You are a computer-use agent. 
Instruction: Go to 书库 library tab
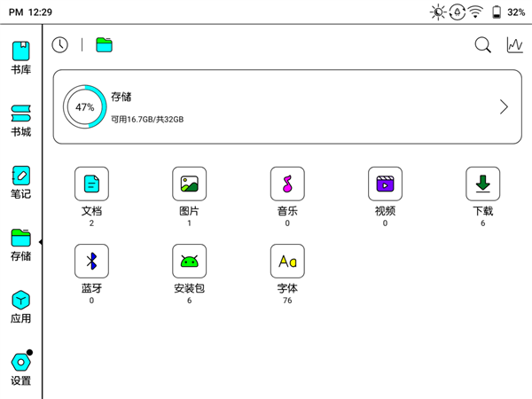[x=21, y=58]
